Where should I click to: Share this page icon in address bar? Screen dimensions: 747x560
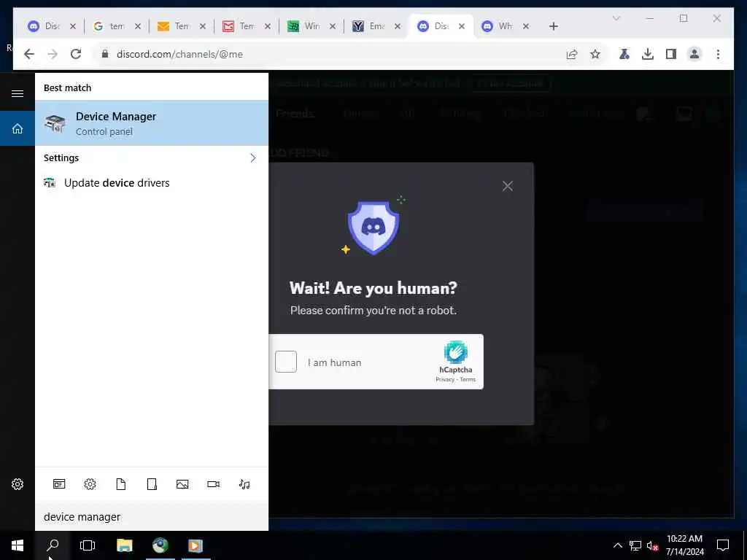(x=572, y=54)
